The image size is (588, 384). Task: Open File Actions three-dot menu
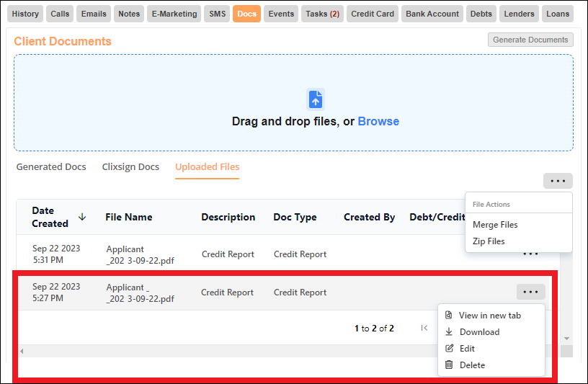(x=558, y=181)
